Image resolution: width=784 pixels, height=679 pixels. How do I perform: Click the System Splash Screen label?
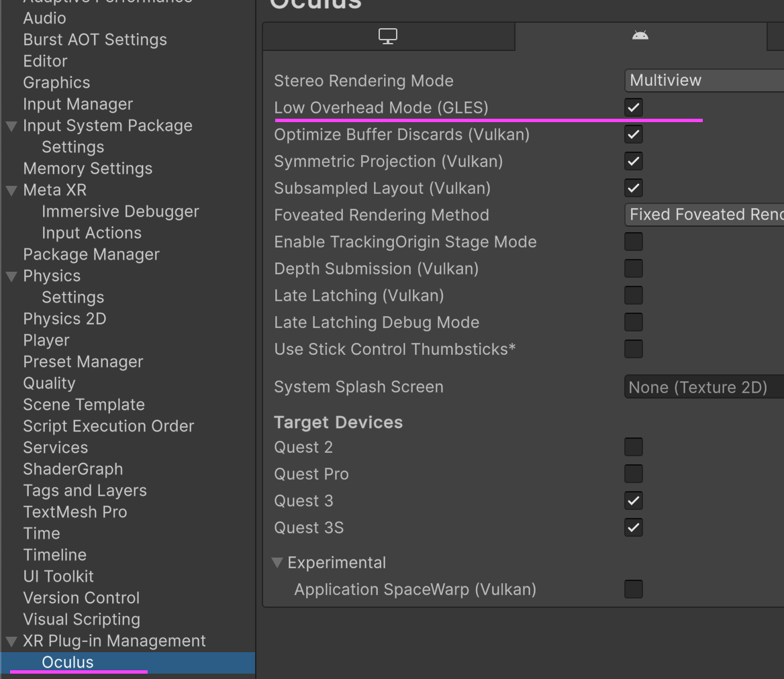358,387
